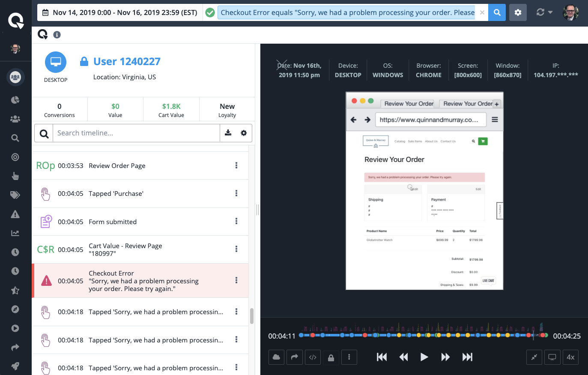Open options menu for Checkout Error event
This screenshot has width=588, height=375.
pos(236,280)
